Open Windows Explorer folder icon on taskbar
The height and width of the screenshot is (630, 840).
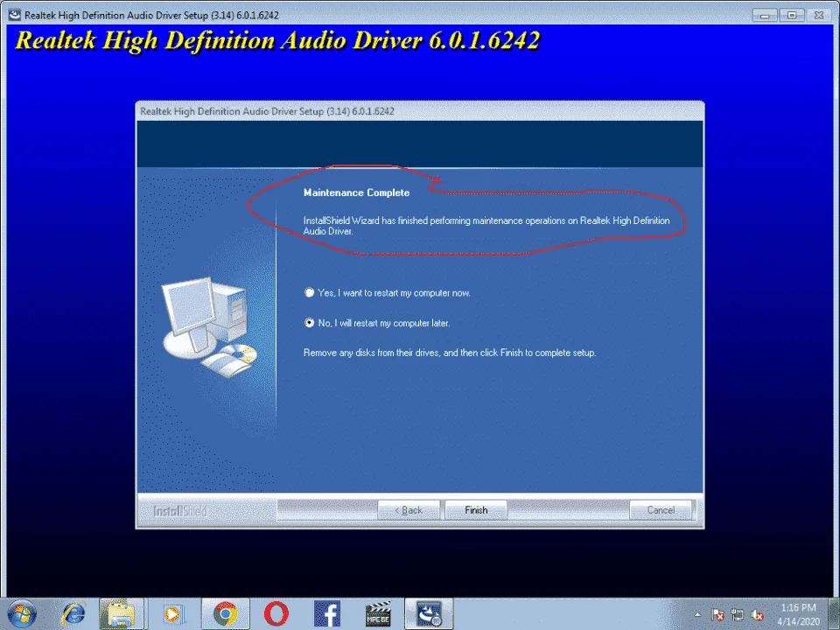pyautogui.click(x=121, y=614)
